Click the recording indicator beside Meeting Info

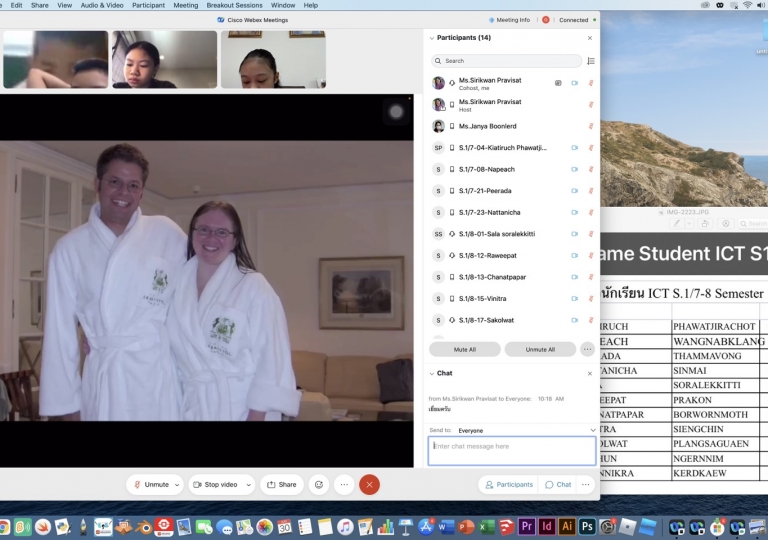(546, 20)
